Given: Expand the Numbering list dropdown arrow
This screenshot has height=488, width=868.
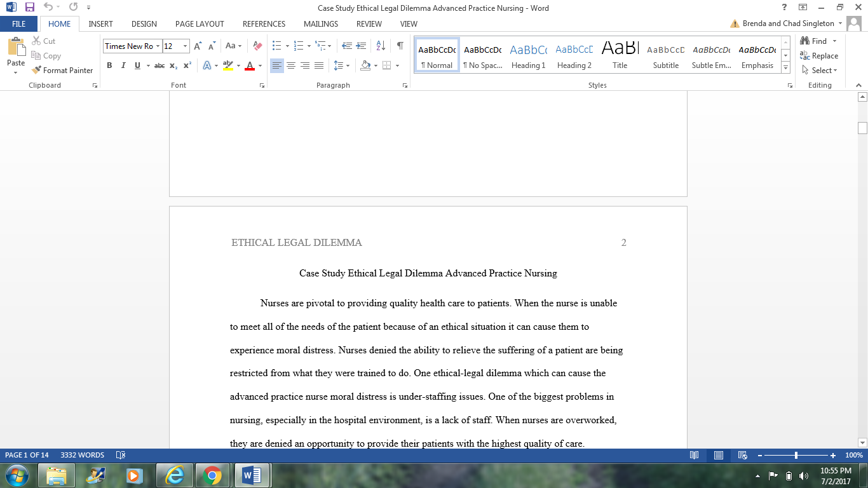Looking at the screenshot, I should pos(309,46).
